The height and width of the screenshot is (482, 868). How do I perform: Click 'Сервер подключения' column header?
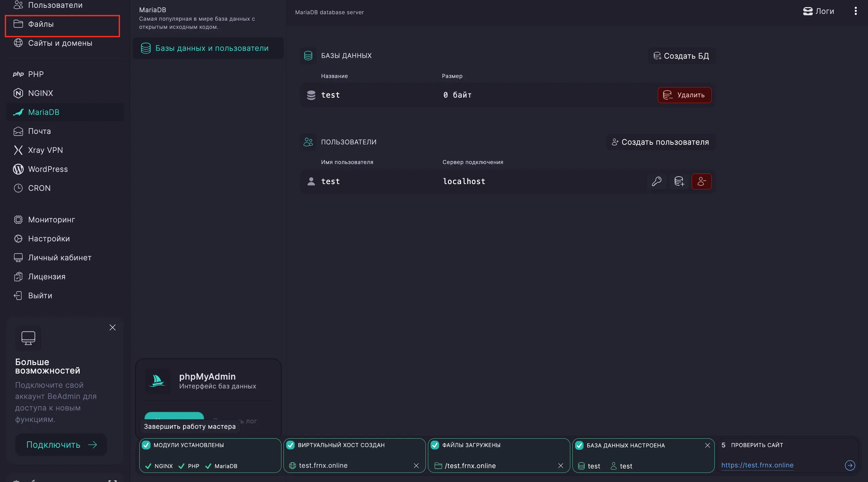[x=473, y=162]
